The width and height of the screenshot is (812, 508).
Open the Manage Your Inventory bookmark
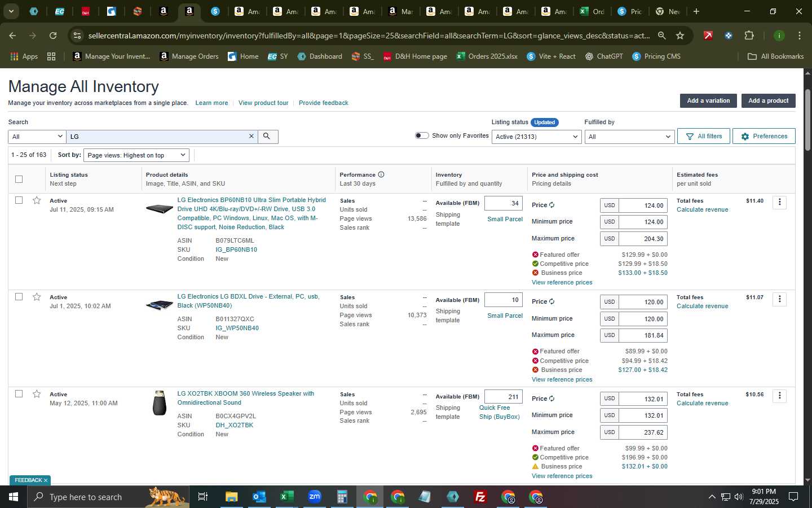[x=112, y=56]
